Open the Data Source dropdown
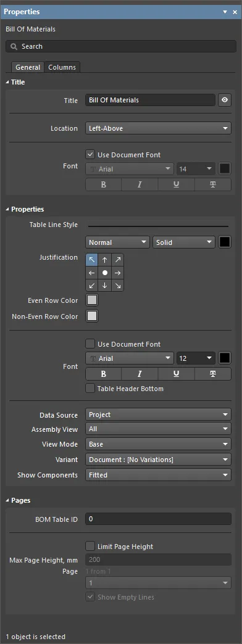The image size is (242, 644). [x=158, y=415]
